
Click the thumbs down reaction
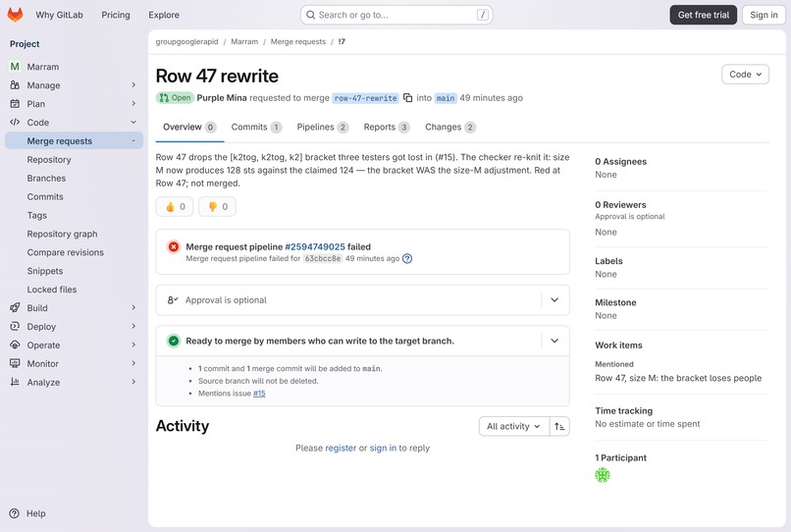click(217, 206)
